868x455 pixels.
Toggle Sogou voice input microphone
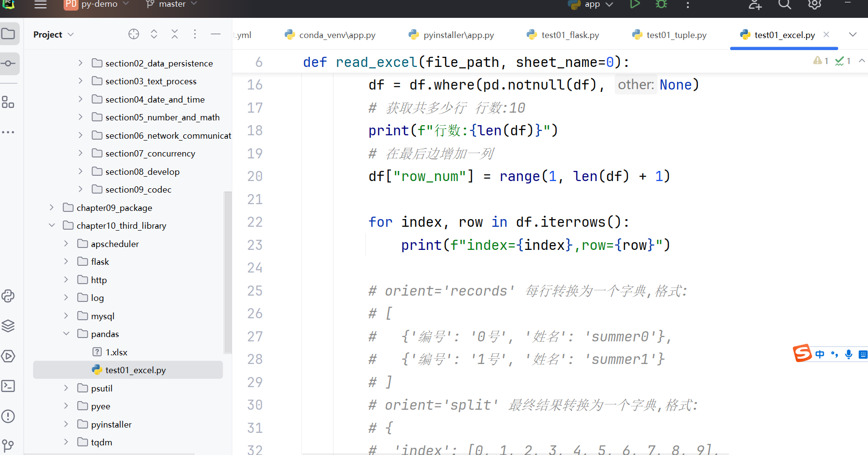849,354
